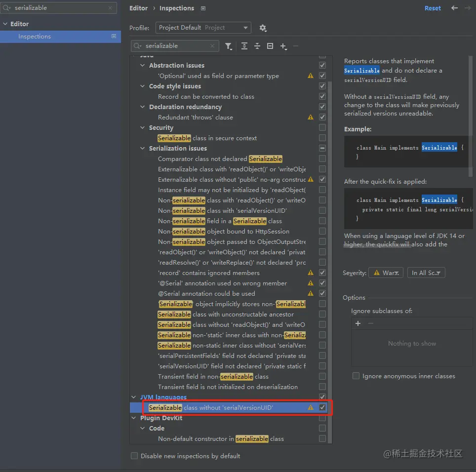Click into the top-left settings search input
The image size is (476, 472).
click(59, 8)
